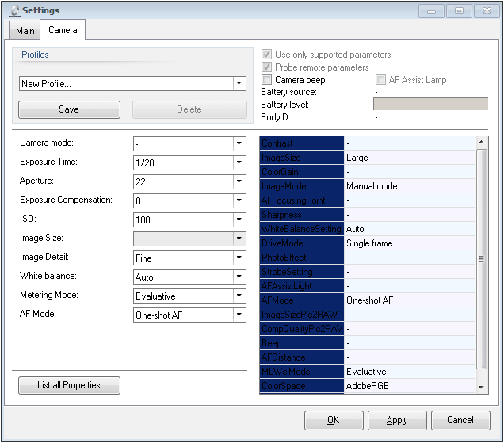Click the Manual mode value cell

click(409, 186)
